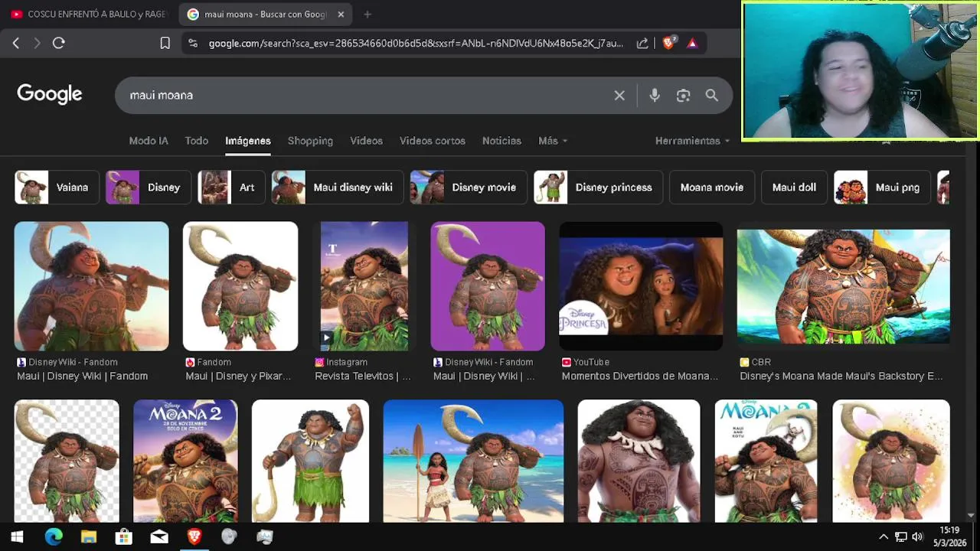Open Windows Start menu
The height and width of the screenshot is (551, 980).
(17, 537)
